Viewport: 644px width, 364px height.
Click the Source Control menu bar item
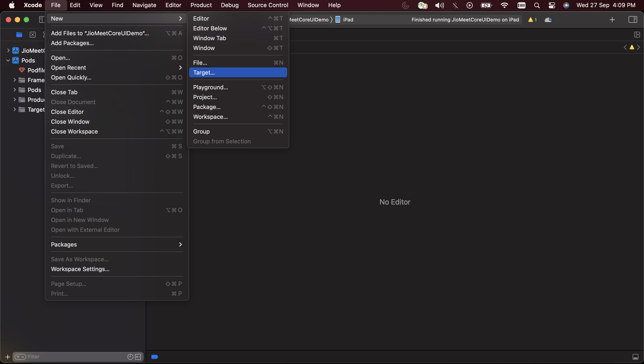point(268,5)
